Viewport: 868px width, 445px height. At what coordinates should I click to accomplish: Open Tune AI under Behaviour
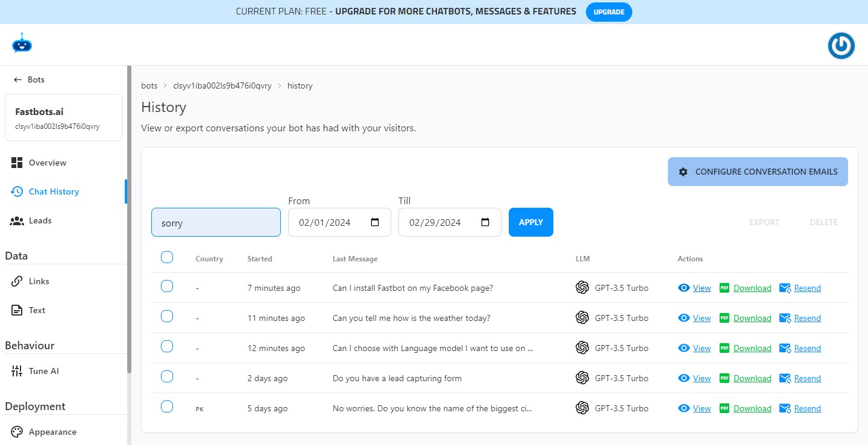(x=63, y=371)
